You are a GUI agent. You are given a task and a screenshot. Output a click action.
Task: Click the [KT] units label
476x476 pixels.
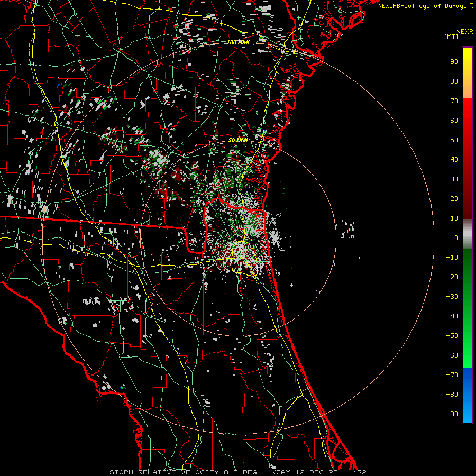452,36
